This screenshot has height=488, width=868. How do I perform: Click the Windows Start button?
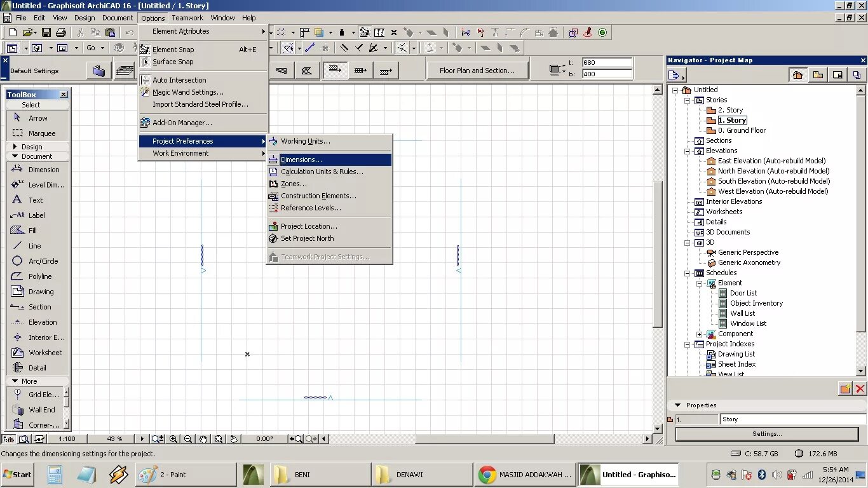pyautogui.click(x=17, y=475)
